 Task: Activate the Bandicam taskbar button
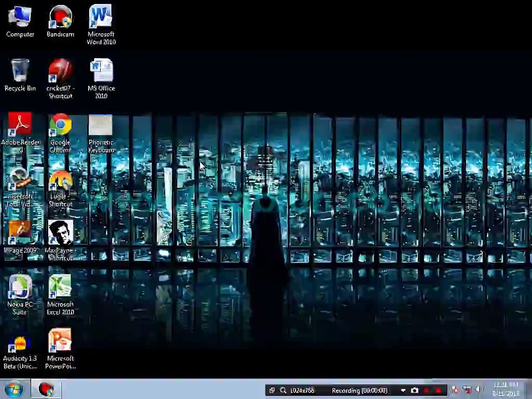[x=46, y=390]
